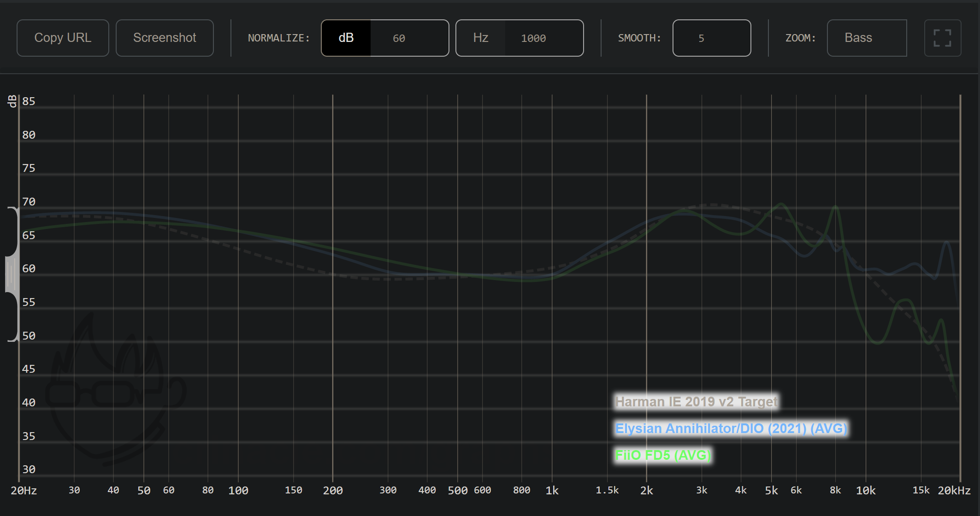Click the SMOOTH: label
980x516 pixels.
click(639, 38)
